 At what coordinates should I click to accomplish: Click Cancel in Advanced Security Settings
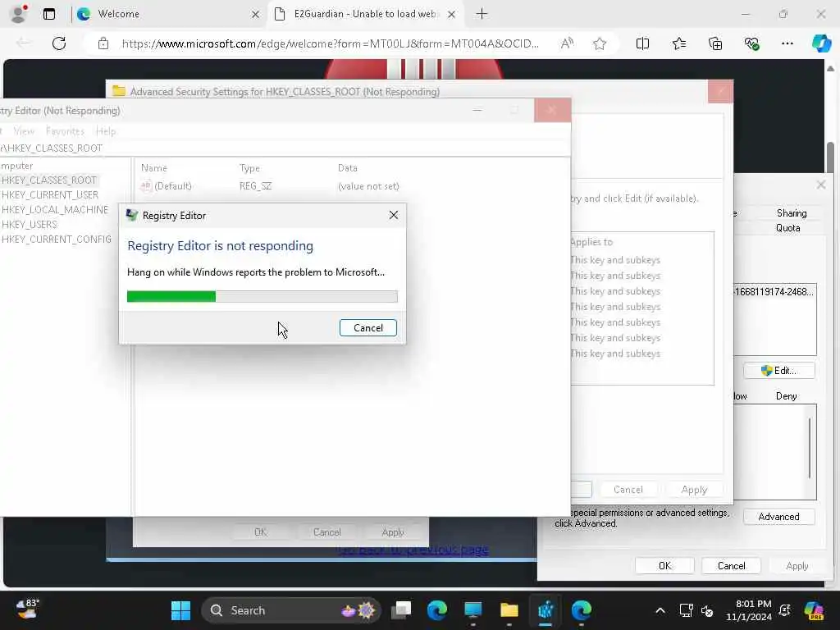(628, 490)
